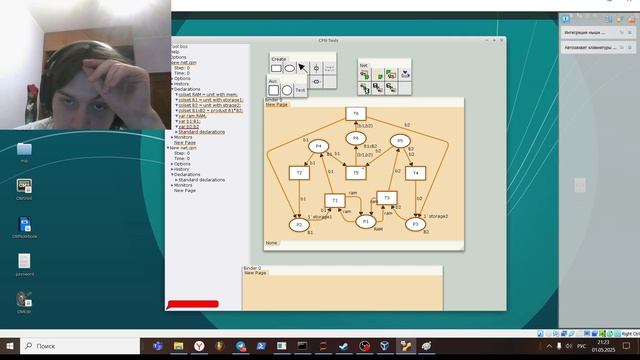Select declaration var b2:B2
640x360 pixels.
189,127
